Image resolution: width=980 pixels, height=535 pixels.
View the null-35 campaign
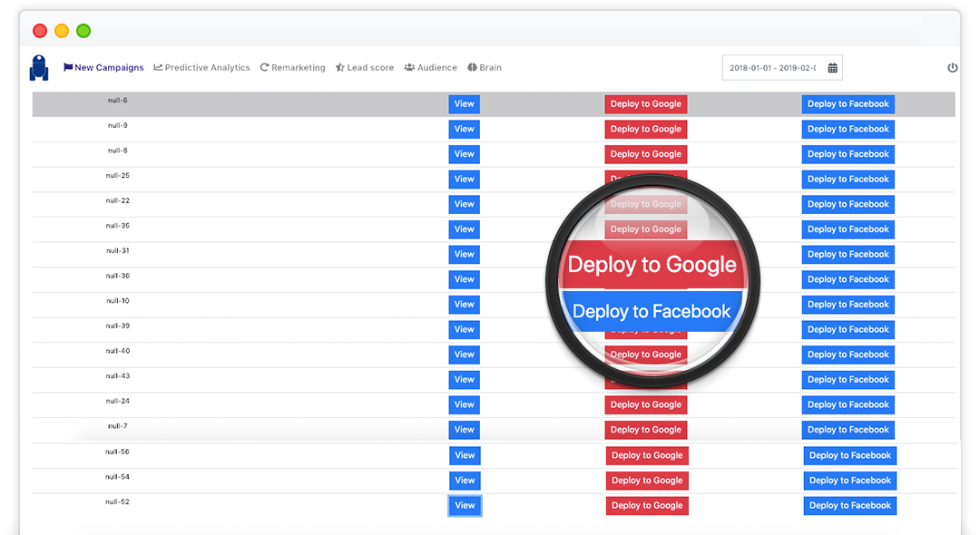tap(464, 229)
